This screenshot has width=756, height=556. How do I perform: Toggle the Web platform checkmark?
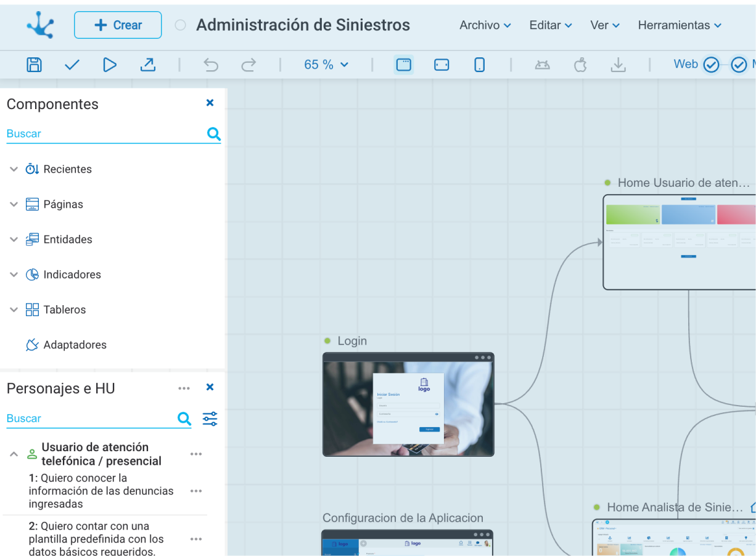pyautogui.click(x=711, y=65)
